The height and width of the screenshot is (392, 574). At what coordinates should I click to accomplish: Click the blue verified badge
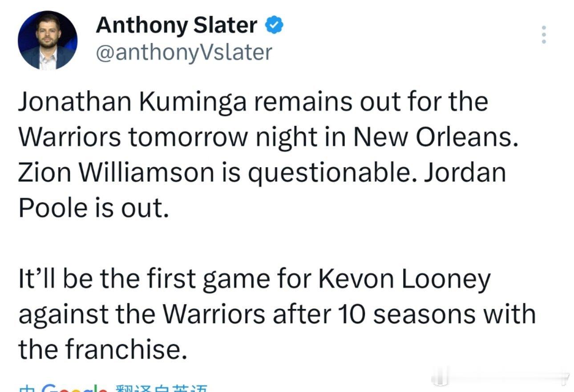click(275, 26)
